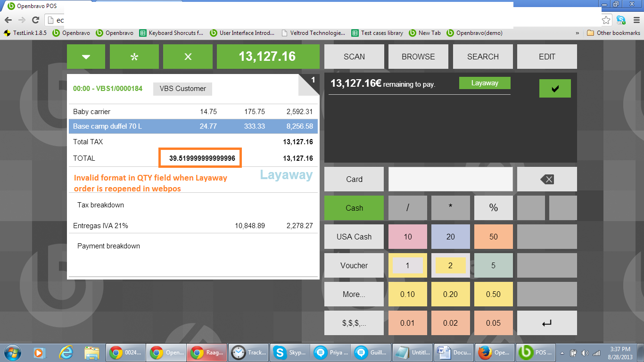Image resolution: width=644 pixels, height=362 pixels.
Task: Go back in the Chrome browser
Action: (8, 20)
